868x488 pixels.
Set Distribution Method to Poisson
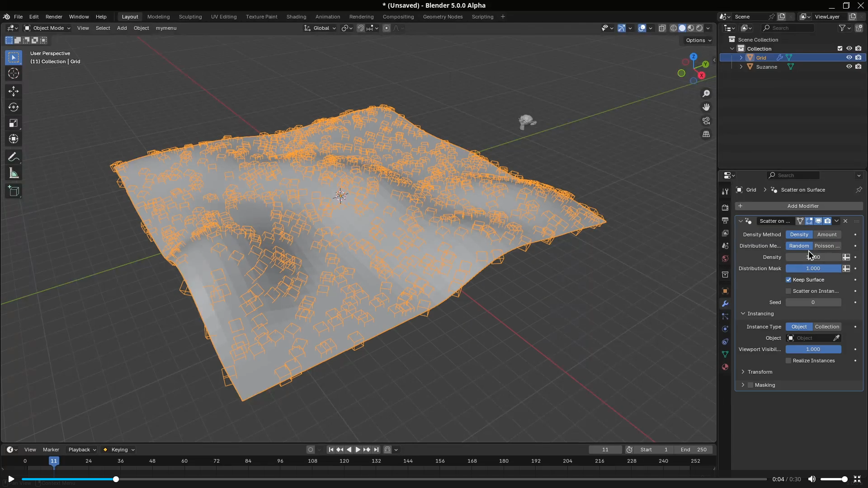828,245
